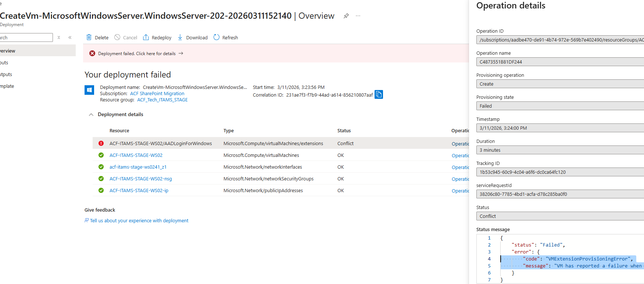Click the serviceRequestId field
This screenshot has height=284, width=644.
coord(560,194)
